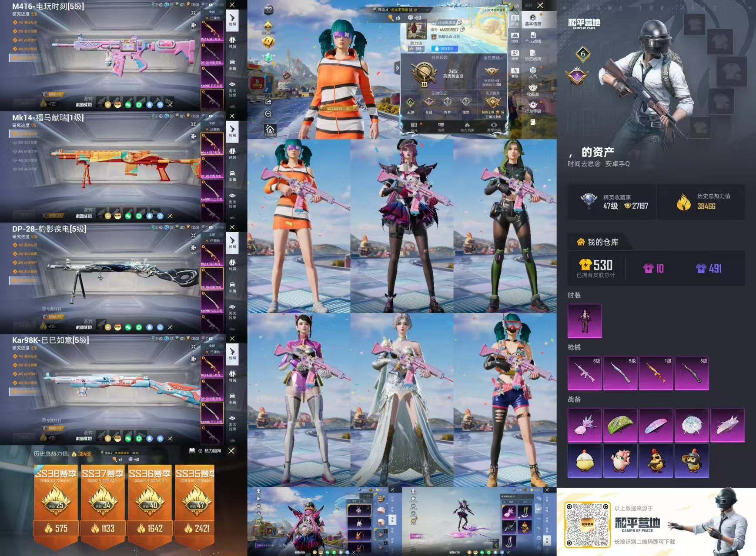Open the 全部 filter dropdown in Kar98K panel

tap(213, 346)
